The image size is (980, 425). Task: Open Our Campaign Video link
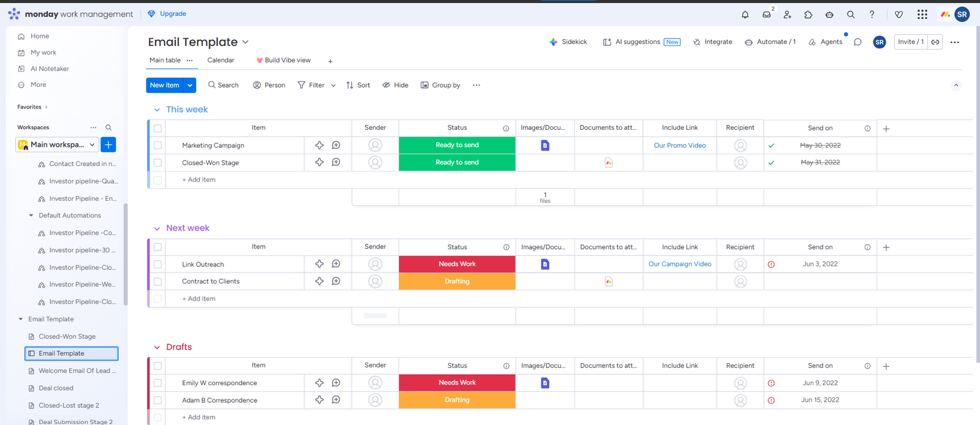click(680, 264)
